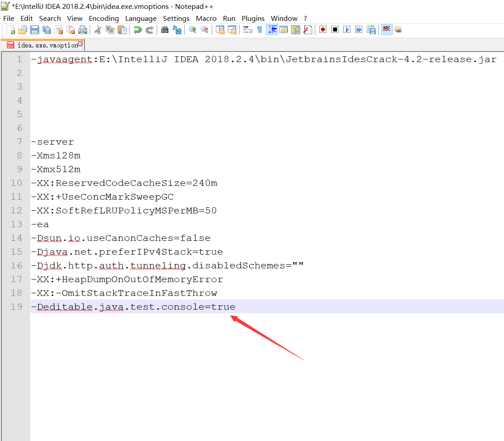Click the Close document toolbar icon
504x441 pixels.
59,30
